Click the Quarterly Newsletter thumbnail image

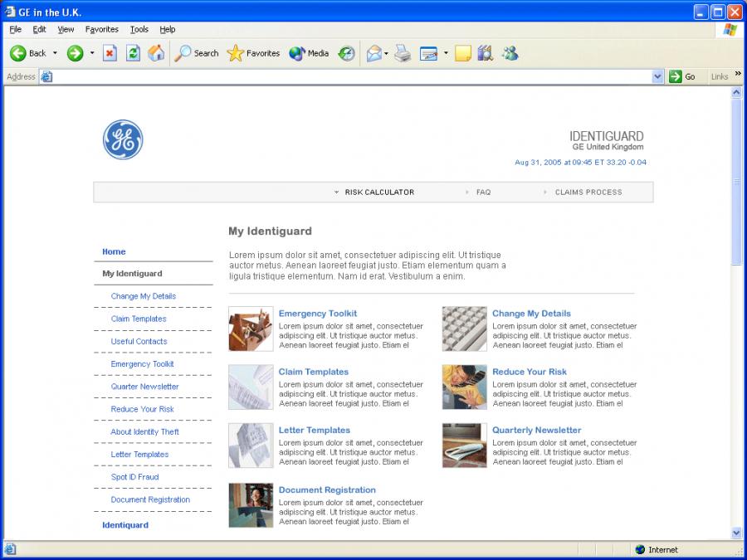(x=465, y=446)
